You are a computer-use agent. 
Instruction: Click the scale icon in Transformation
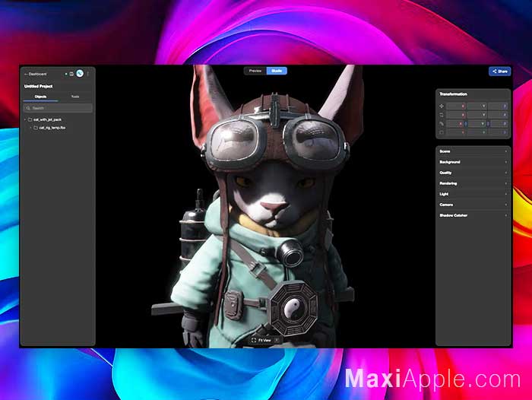pyautogui.click(x=442, y=124)
